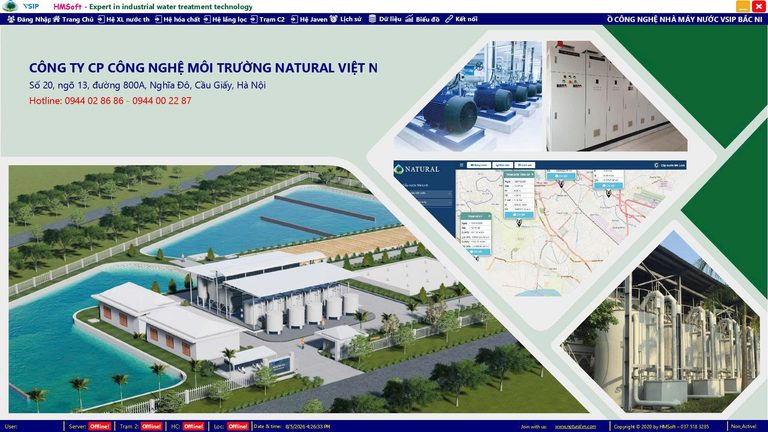The width and height of the screenshot is (768, 432).
Task: Open the Trạm C2 station screen
Action: click(267, 19)
